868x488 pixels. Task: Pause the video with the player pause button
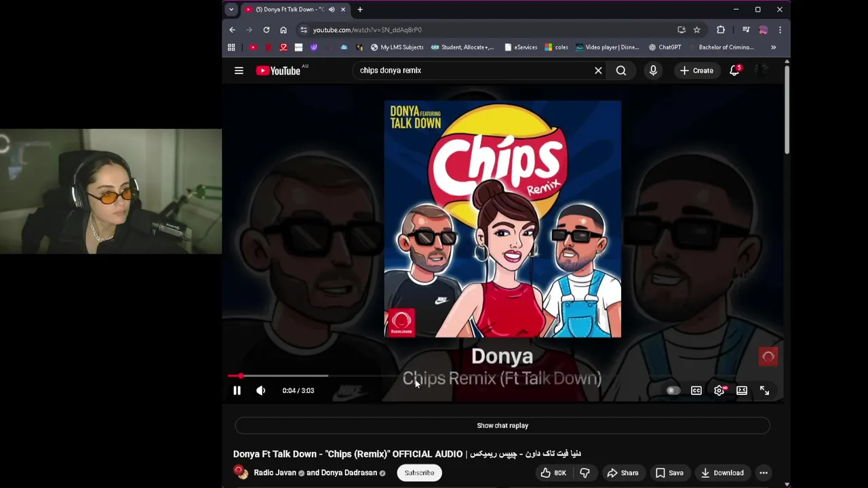[237, 390]
